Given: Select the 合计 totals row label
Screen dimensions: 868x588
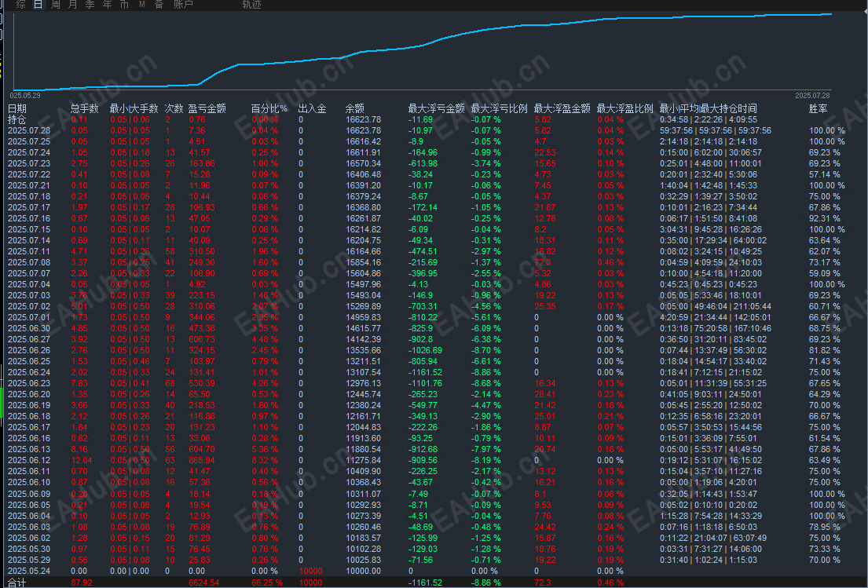Looking at the screenshot, I should (x=17, y=583).
